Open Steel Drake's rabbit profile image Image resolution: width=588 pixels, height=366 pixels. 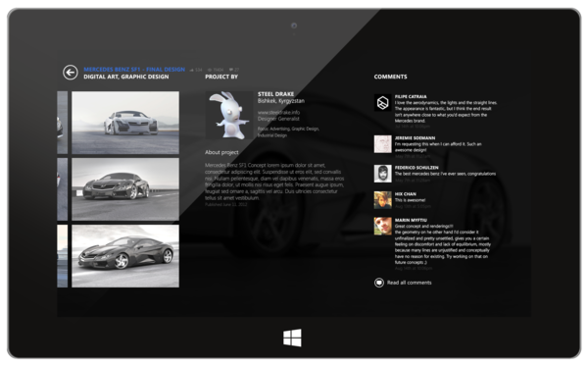(229, 115)
